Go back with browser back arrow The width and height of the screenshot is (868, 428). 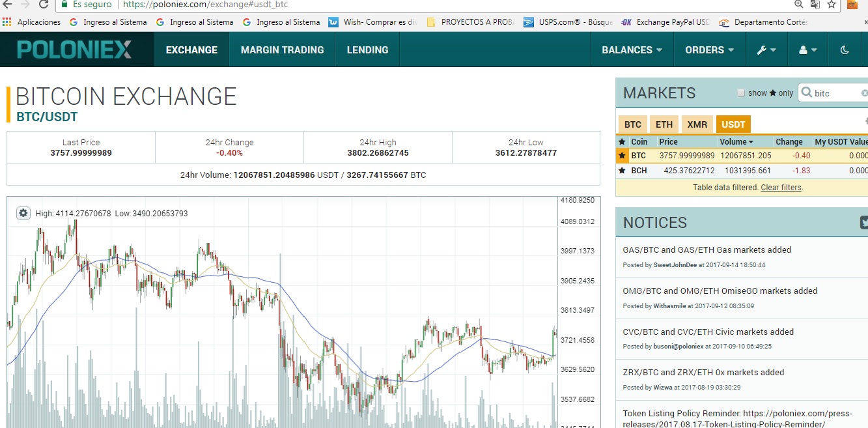8,4
